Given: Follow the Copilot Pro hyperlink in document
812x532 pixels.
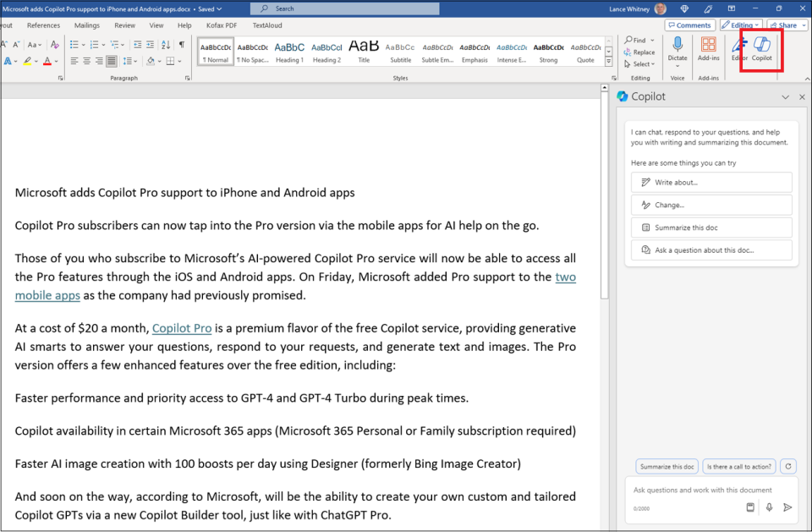Looking at the screenshot, I should tap(181, 328).
